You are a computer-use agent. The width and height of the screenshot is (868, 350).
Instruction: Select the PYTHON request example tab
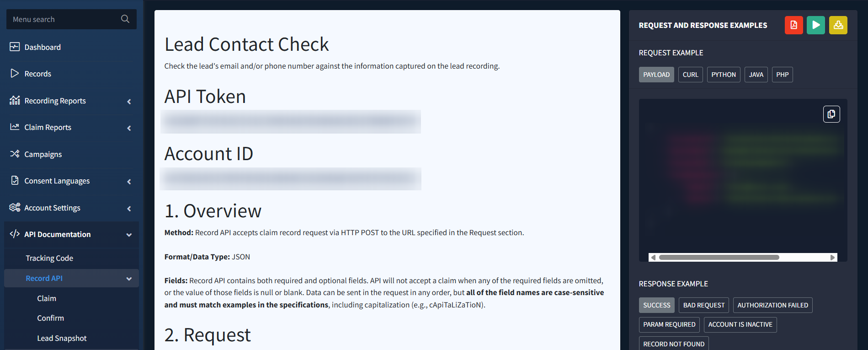(x=723, y=75)
